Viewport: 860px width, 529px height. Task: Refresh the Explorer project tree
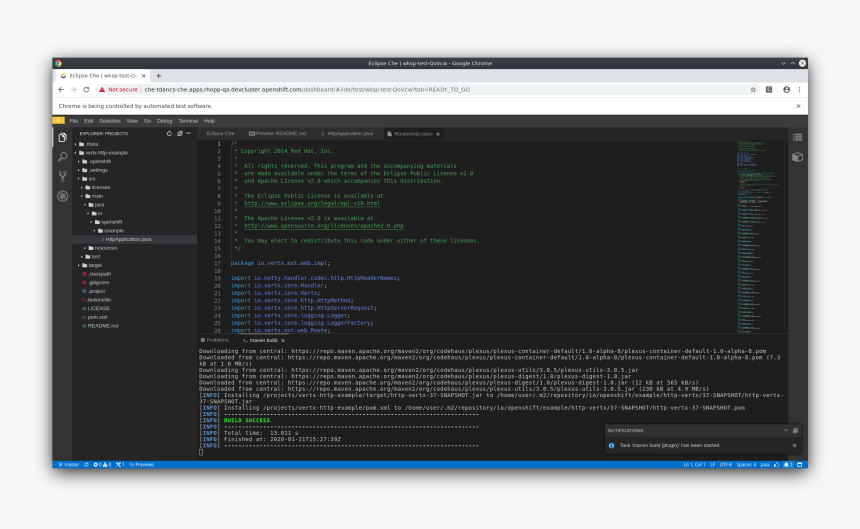coord(169,134)
